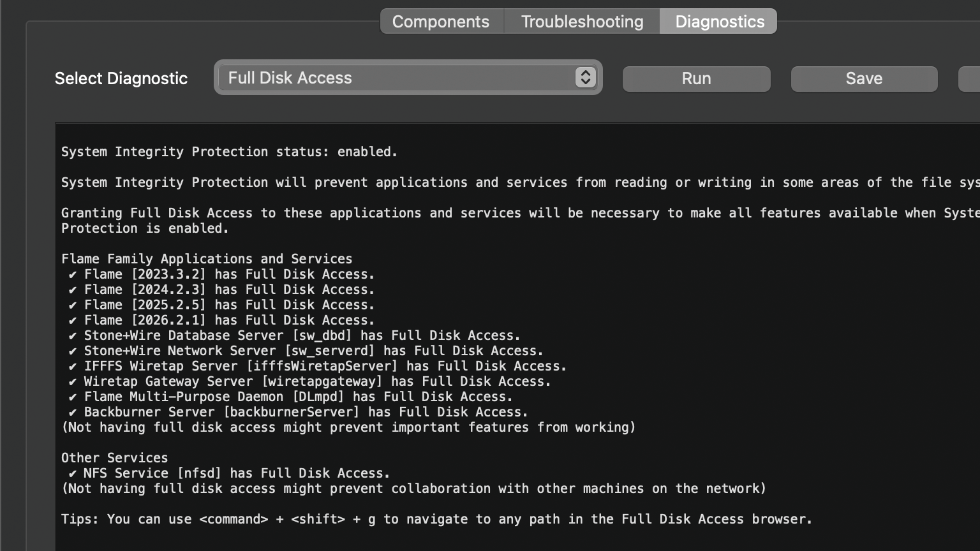Save the diagnostic output

[x=864, y=78]
